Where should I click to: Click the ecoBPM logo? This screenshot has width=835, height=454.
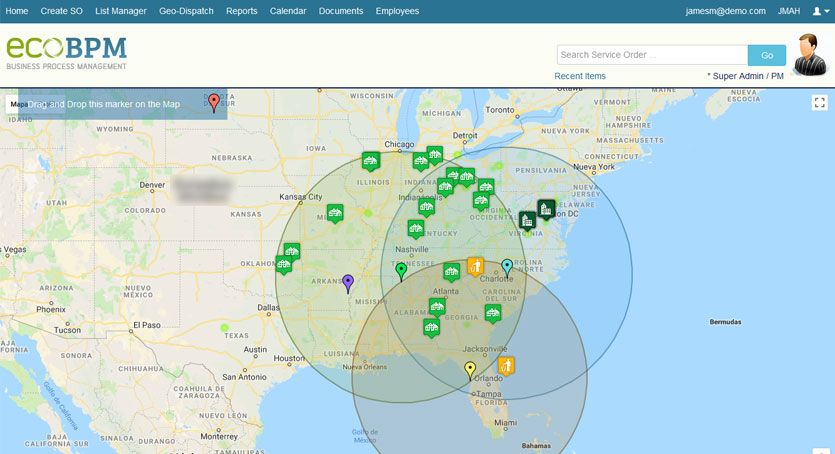(x=67, y=53)
